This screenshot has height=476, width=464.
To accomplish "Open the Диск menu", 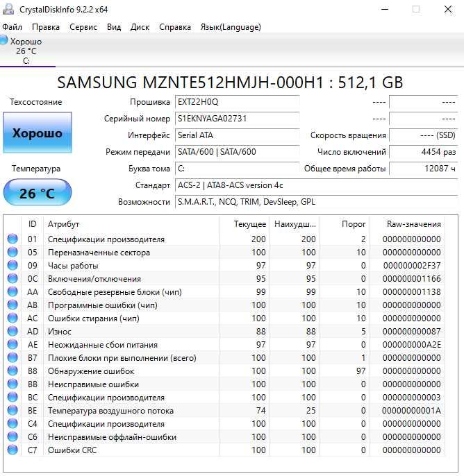I will point(140,27).
